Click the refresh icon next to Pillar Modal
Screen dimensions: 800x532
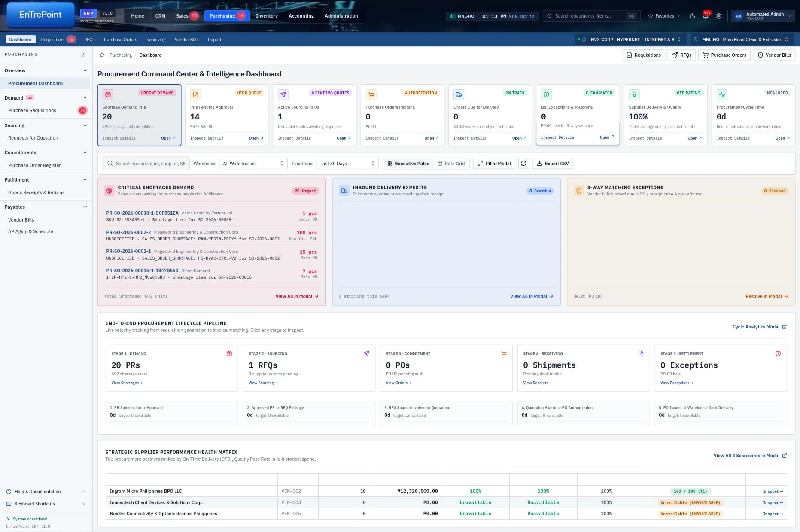523,163
